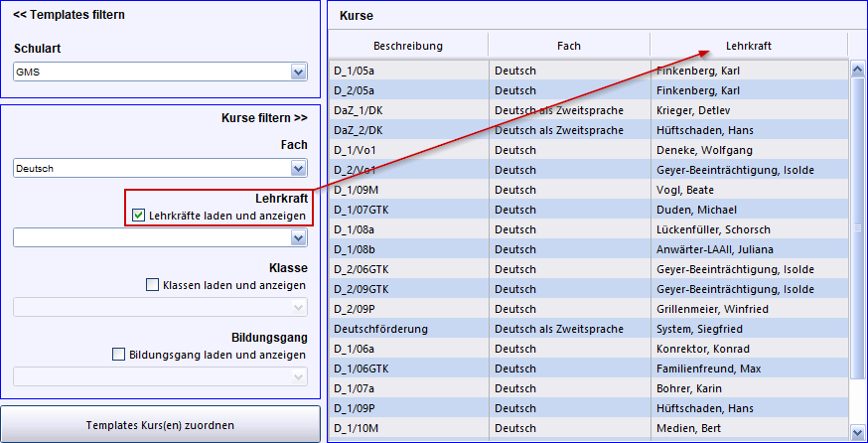Click teacher 'Krieger, Detlev'
Screen dimensions: 868x443
pos(693,111)
